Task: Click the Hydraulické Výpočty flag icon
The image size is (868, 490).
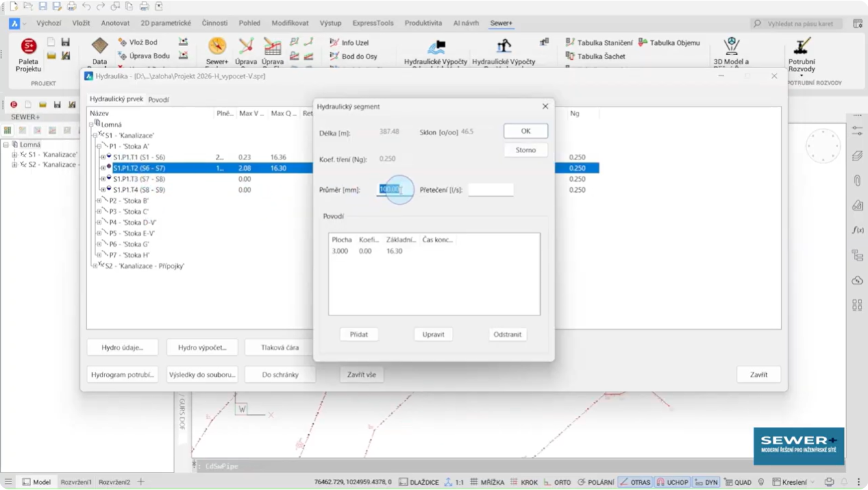Action: point(436,47)
